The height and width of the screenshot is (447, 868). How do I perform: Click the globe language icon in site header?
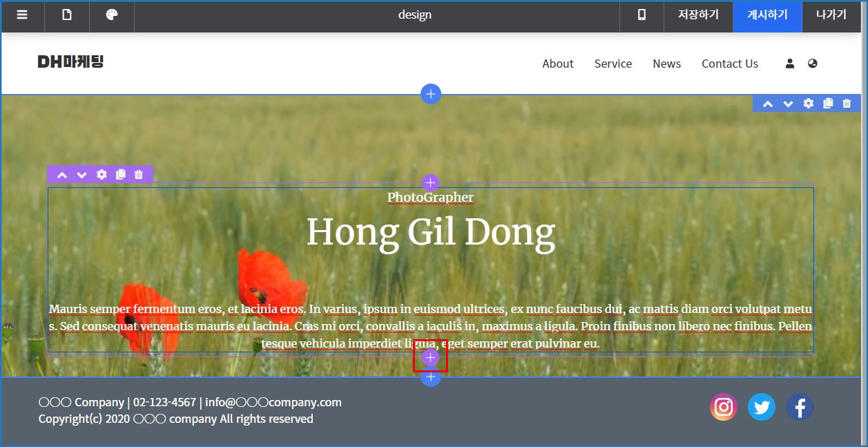[812, 64]
